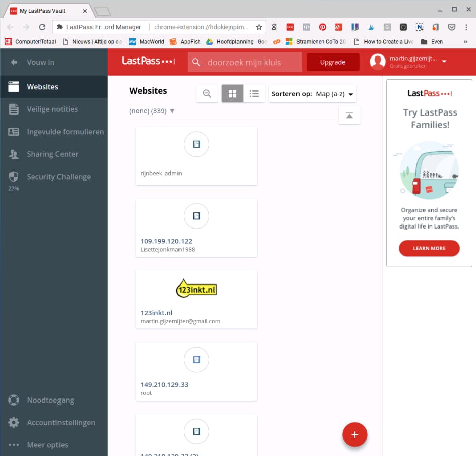Click the Office extension icon
476x456 pixels.
(x=435, y=27)
